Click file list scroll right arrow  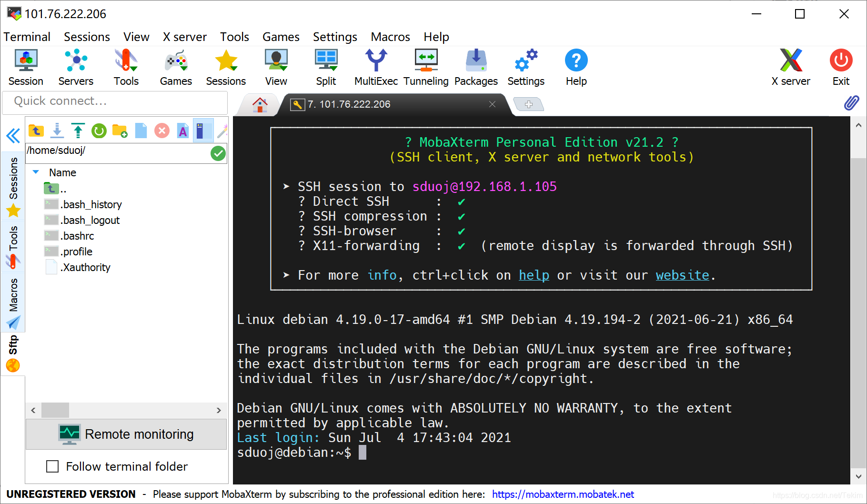[x=219, y=410]
